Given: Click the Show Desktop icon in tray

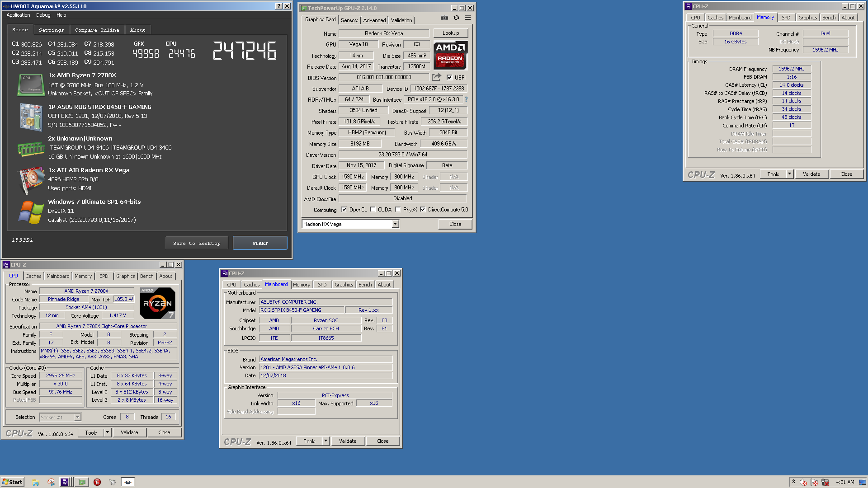Looking at the screenshot, I should [x=863, y=482].
